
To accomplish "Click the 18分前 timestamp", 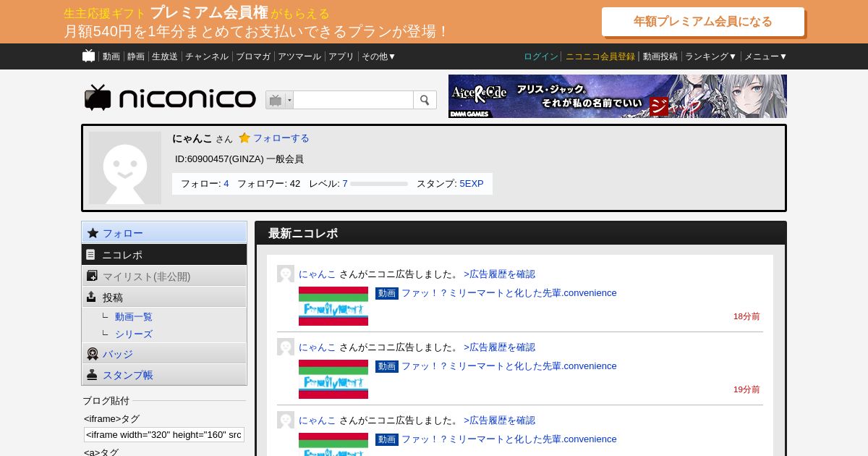I will pyautogui.click(x=746, y=316).
